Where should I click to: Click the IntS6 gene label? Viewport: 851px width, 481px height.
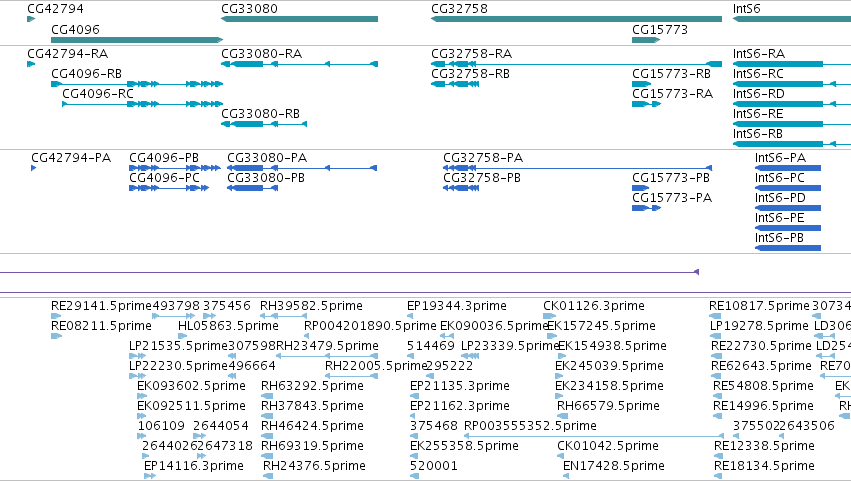pyautogui.click(x=746, y=9)
